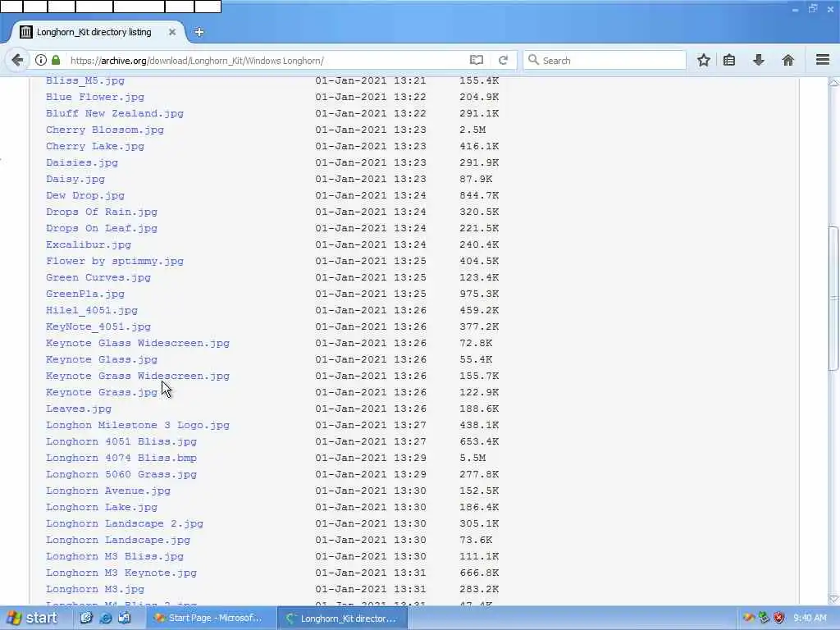Download Cherry Blossom.jpg

pyautogui.click(x=105, y=130)
